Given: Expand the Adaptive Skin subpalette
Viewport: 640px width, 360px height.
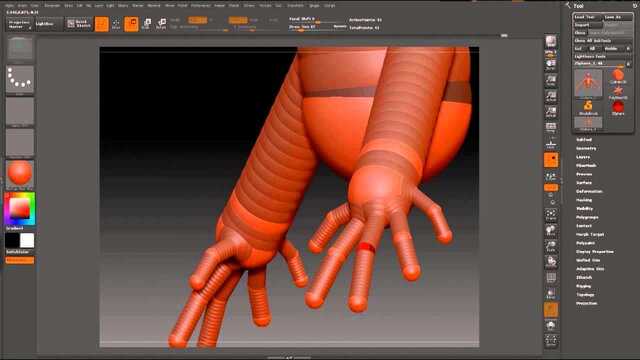Looking at the screenshot, I should coord(590,269).
